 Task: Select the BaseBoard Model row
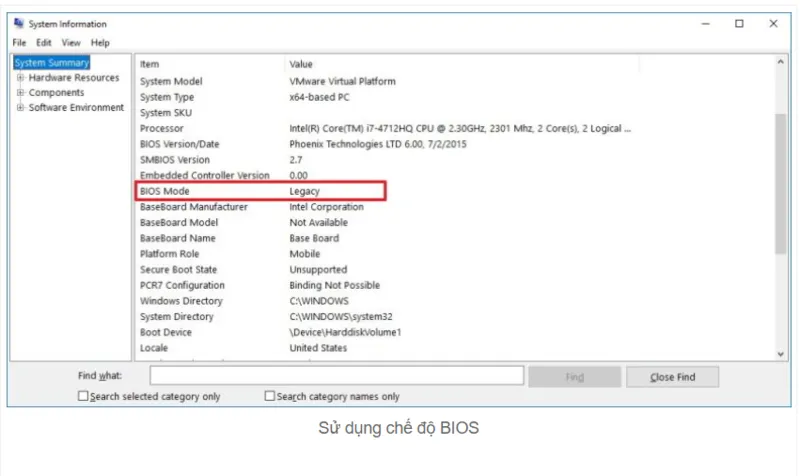coord(385,222)
